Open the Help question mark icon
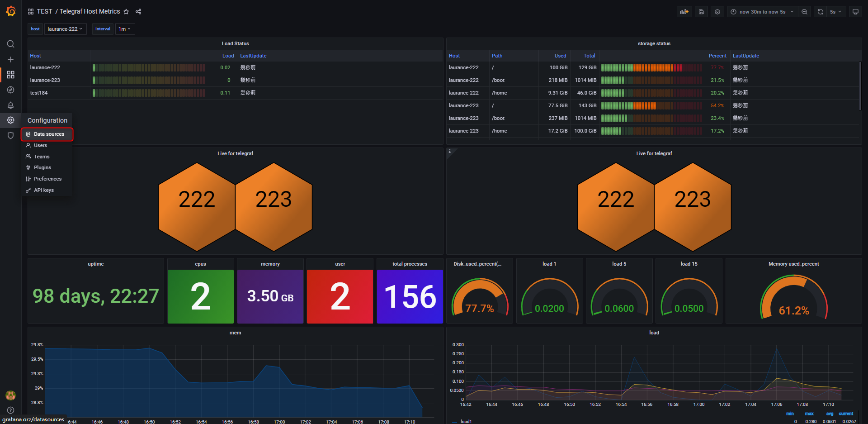 11,410
